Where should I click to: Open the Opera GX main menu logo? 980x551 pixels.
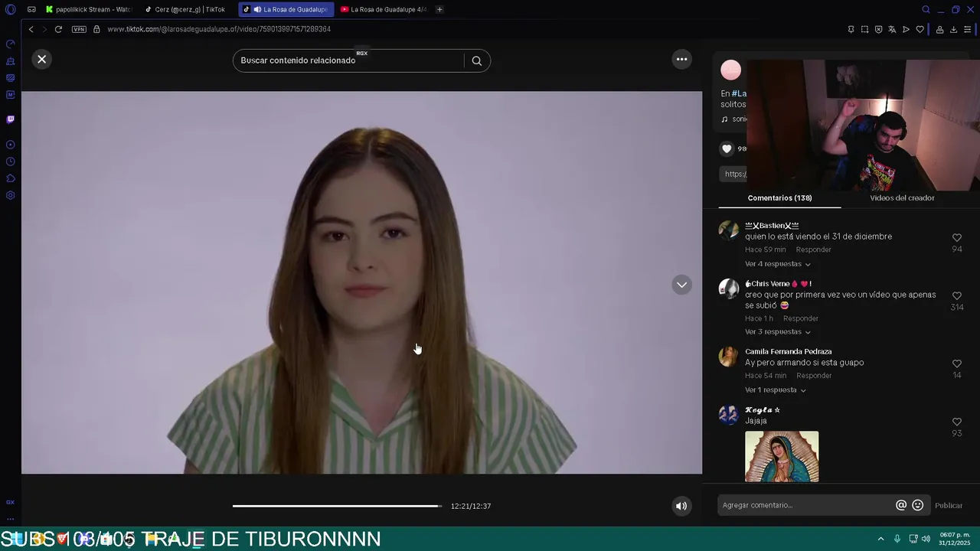10,9
